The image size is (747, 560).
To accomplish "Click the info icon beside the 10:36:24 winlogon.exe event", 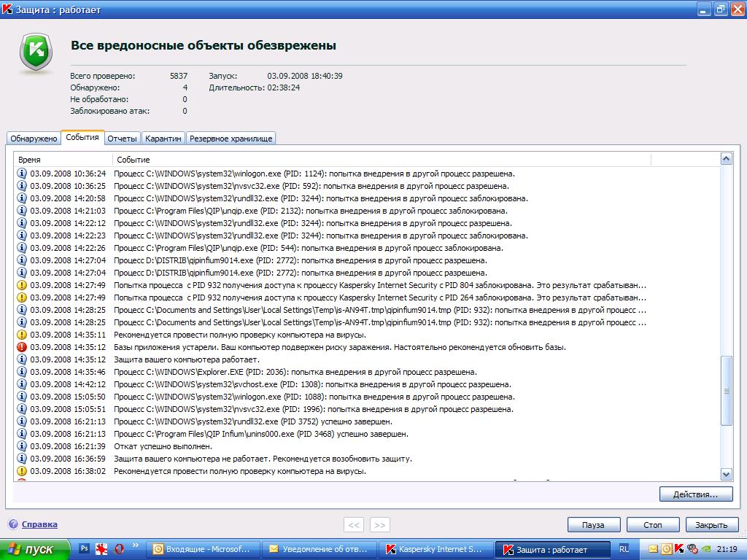I will pyautogui.click(x=21, y=174).
